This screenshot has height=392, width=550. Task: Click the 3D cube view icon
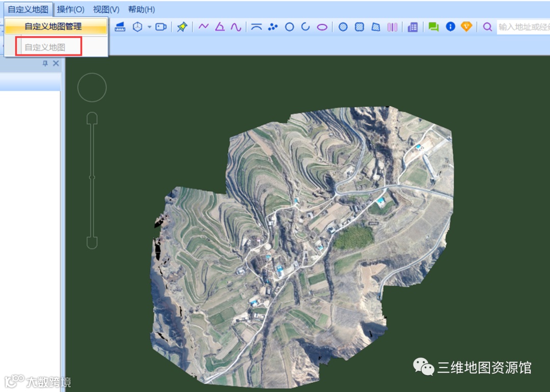pyautogui.click(x=137, y=26)
